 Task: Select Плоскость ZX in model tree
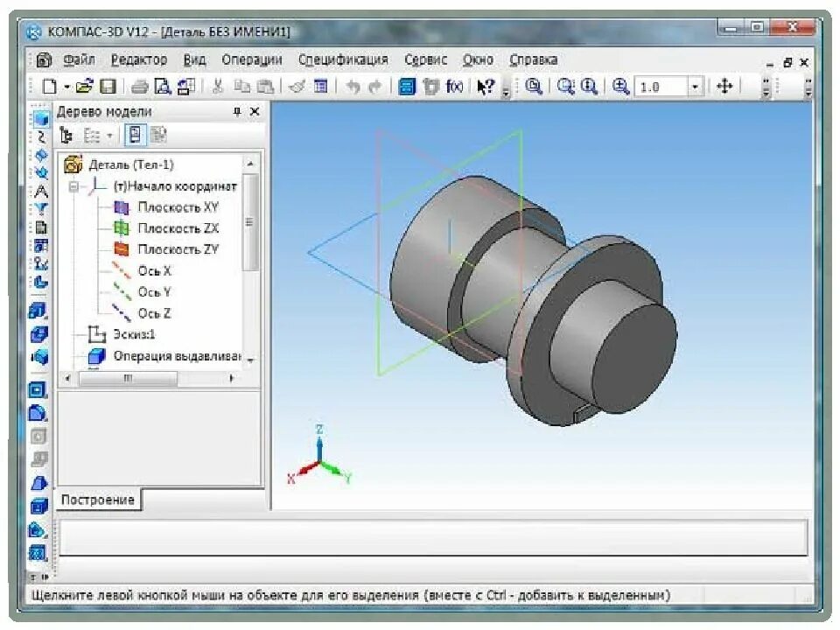pyautogui.click(x=178, y=228)
